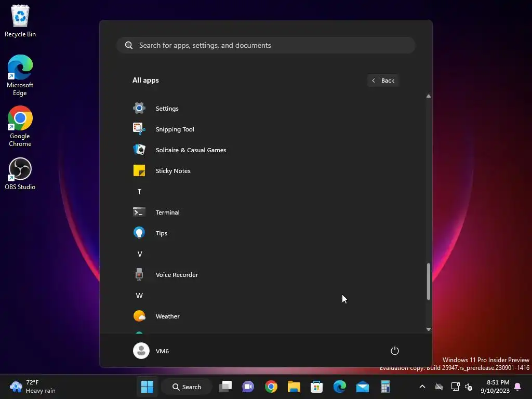532x399 pixels.
Task: Open the Solitaire & Casual Games cards icon
Action: coord(139,150)
